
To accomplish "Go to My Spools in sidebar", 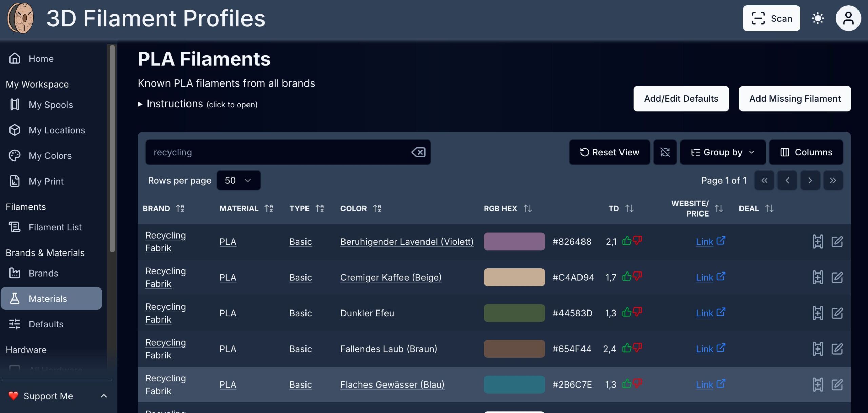I will [x=51, y=105].
